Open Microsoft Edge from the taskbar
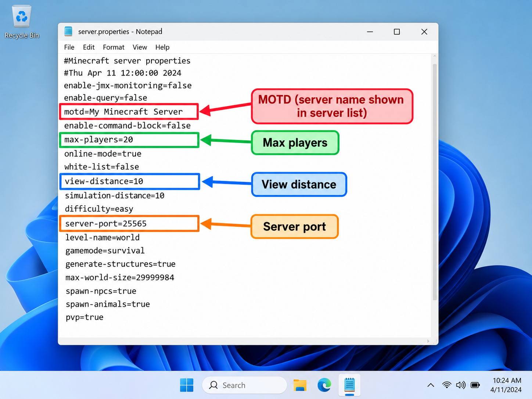 click(324, 385)
